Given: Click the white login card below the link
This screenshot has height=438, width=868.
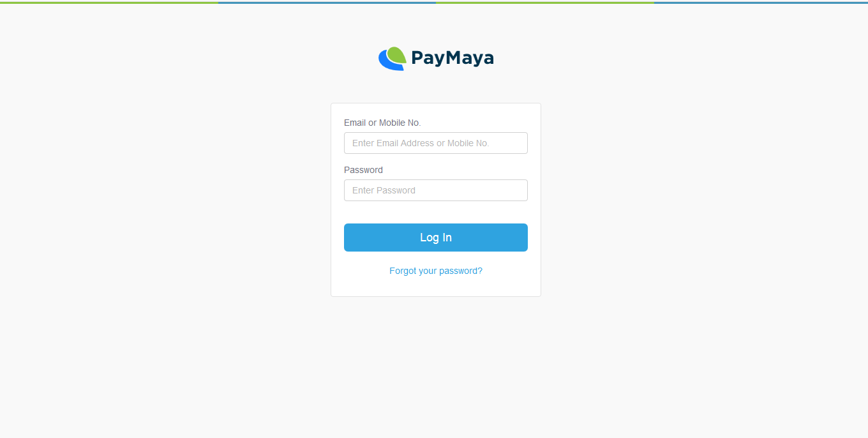Looking at the screenshot, I should pos(436,287).
